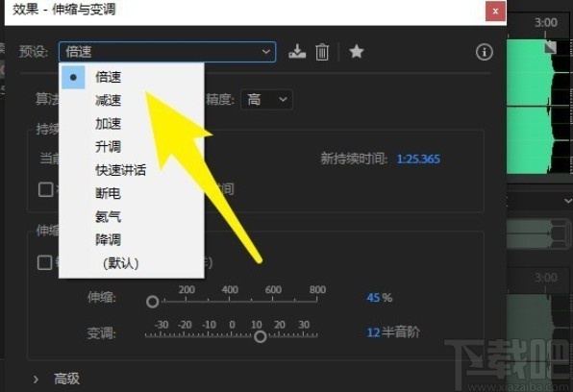Mark the preset as favorite with the star icon

point(357,52)
